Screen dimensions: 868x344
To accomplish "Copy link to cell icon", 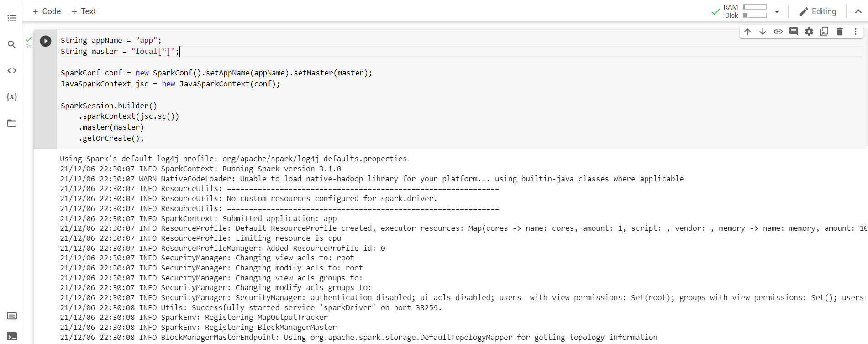I will (778, 32).
